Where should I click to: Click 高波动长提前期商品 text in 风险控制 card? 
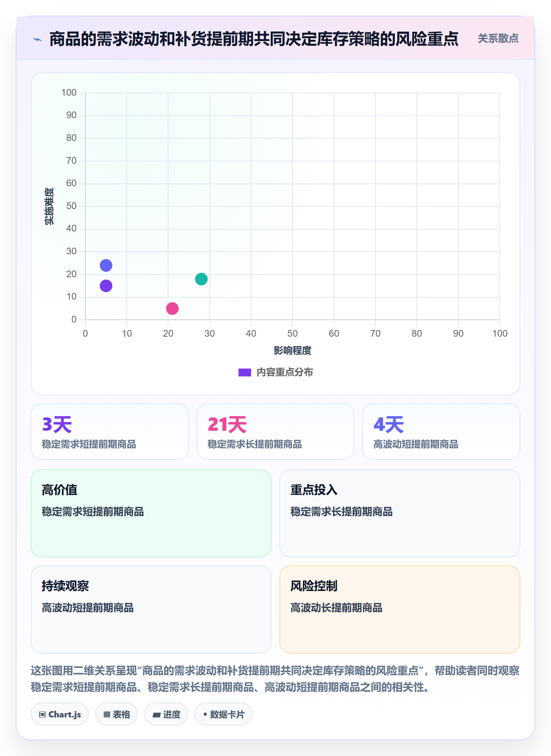click(x=337, y=608)
